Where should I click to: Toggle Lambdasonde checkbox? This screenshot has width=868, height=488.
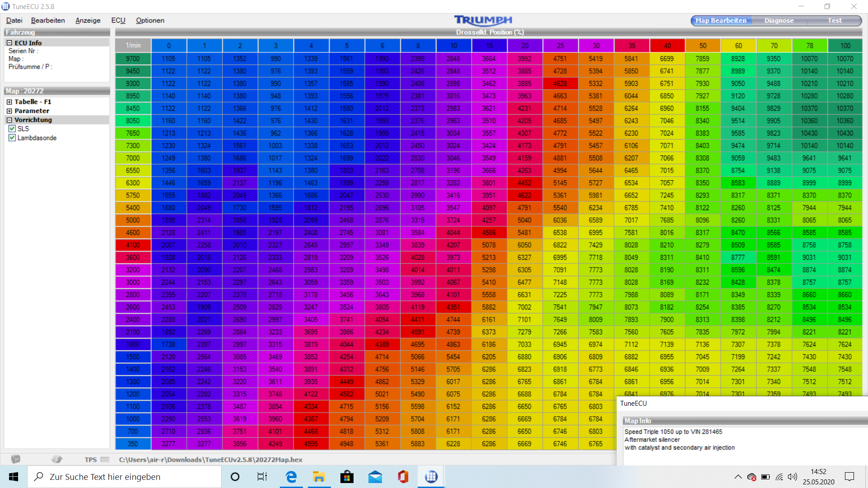pos(12,138)
